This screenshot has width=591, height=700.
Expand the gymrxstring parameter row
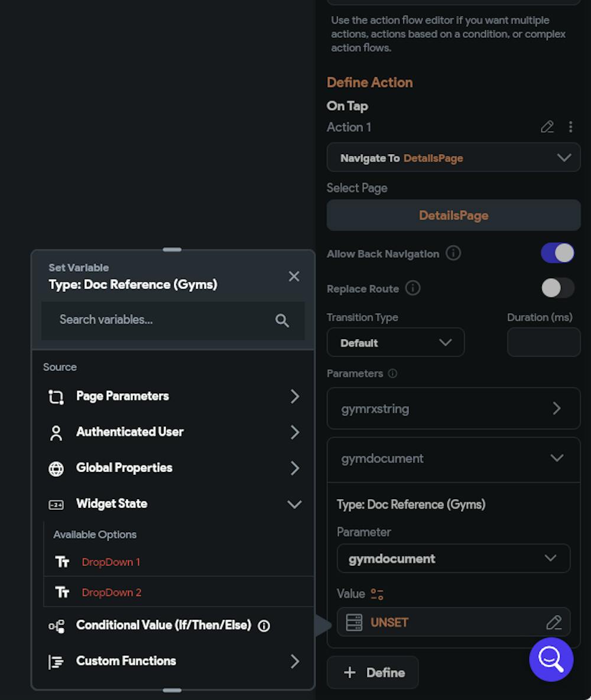pyautogui.click(x=453, y=408)
